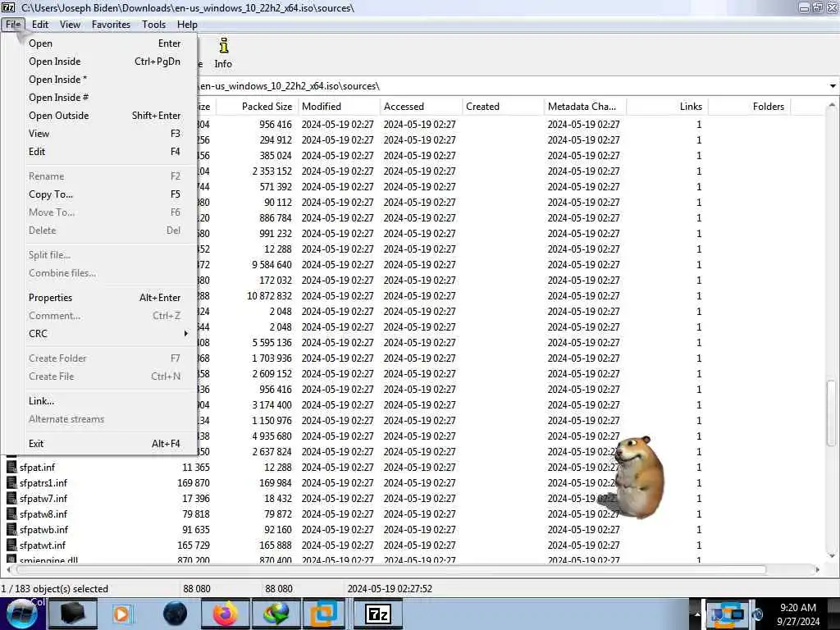The image size is (840, 630).
Task: Sort by Metadata Cha... column
Action: coord(584,106)
